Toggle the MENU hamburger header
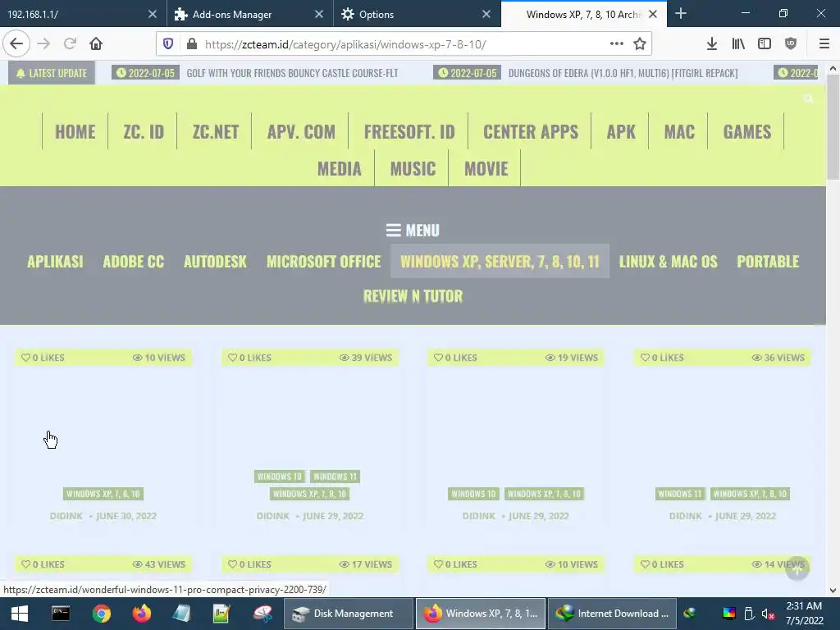 pyautogui.click(x=413, y=231)
